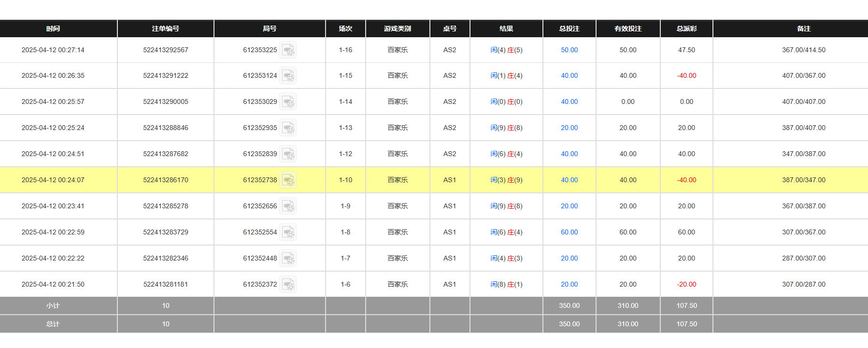Open the 50.00 total bet link
The image size is (868, 348).
pos(569,50)
